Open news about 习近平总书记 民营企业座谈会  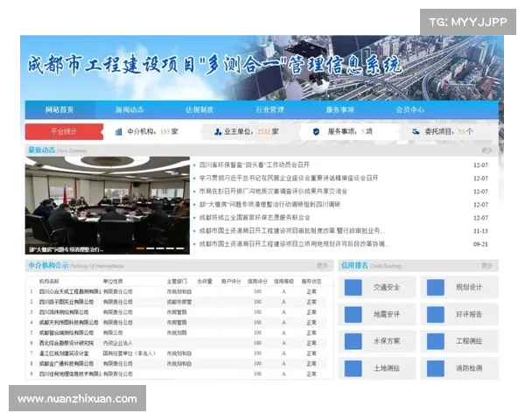(x=289, y=178)
